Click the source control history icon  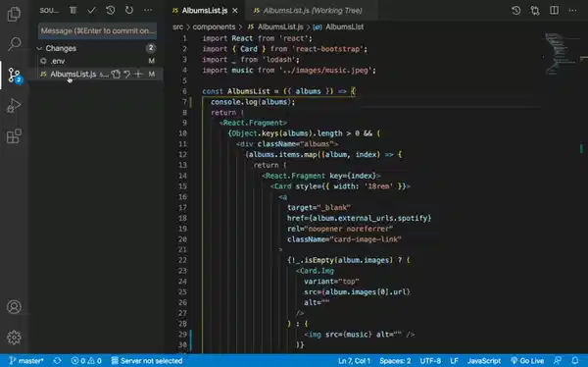(110, 11)
